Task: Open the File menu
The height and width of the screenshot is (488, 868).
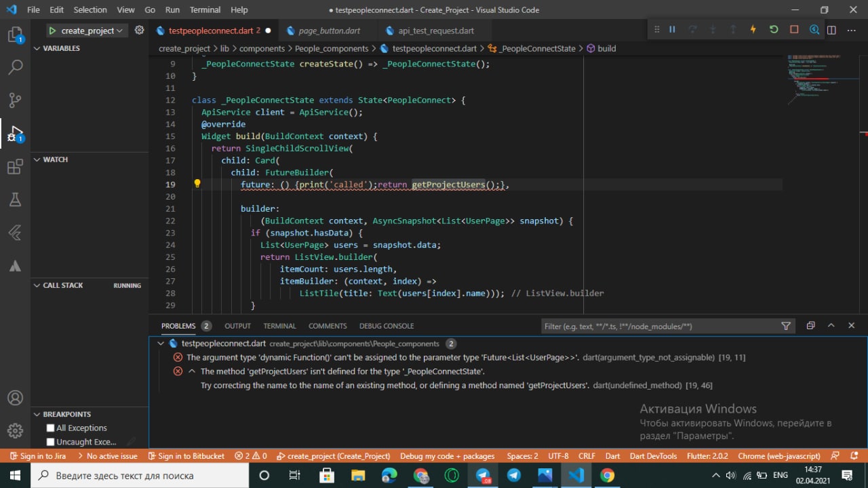Action: (33, 10)
